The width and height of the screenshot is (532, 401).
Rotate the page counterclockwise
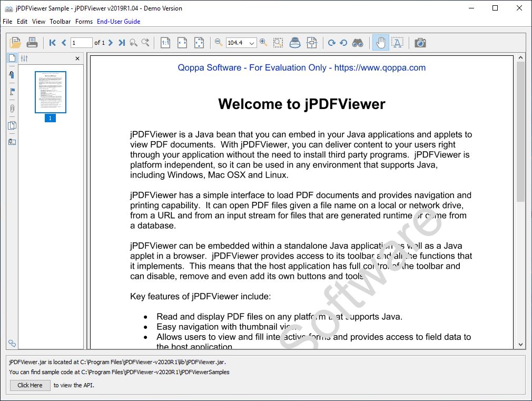pyautogui.click(x=343, y=43)
